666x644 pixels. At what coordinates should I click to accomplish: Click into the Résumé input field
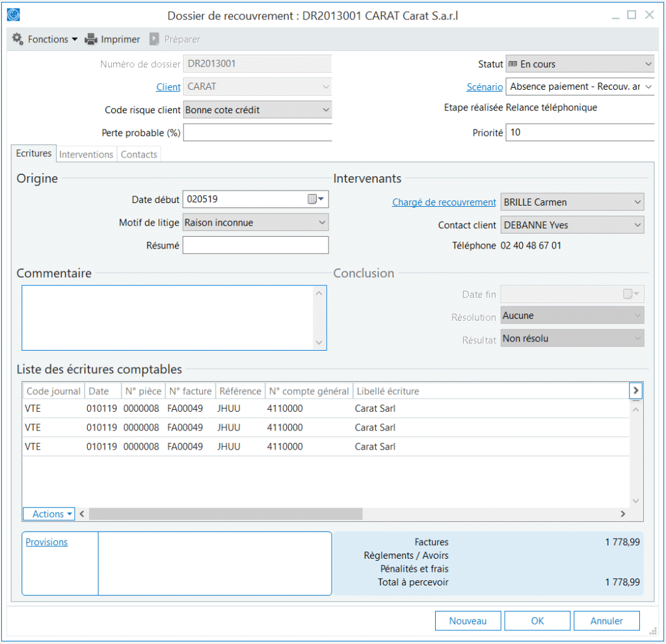[x=256, y=245]
